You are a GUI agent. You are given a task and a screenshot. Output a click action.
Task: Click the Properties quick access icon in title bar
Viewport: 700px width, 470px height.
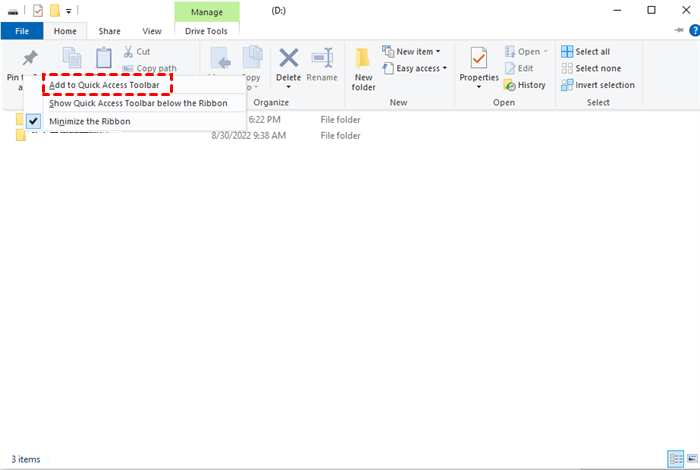point(38,10)
